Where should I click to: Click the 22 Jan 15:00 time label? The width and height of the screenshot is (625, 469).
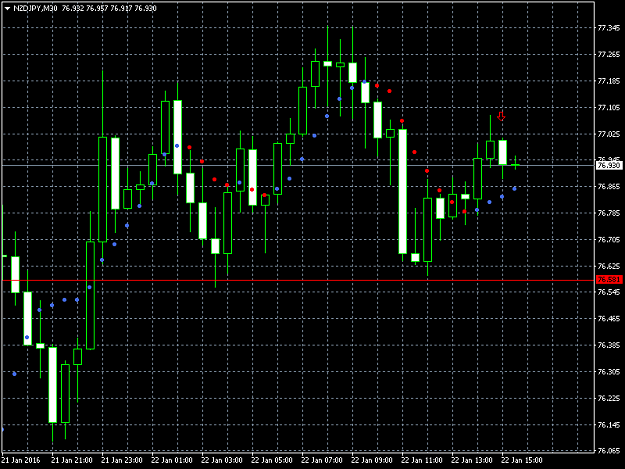pyautogui.click(x=522, y=460)
